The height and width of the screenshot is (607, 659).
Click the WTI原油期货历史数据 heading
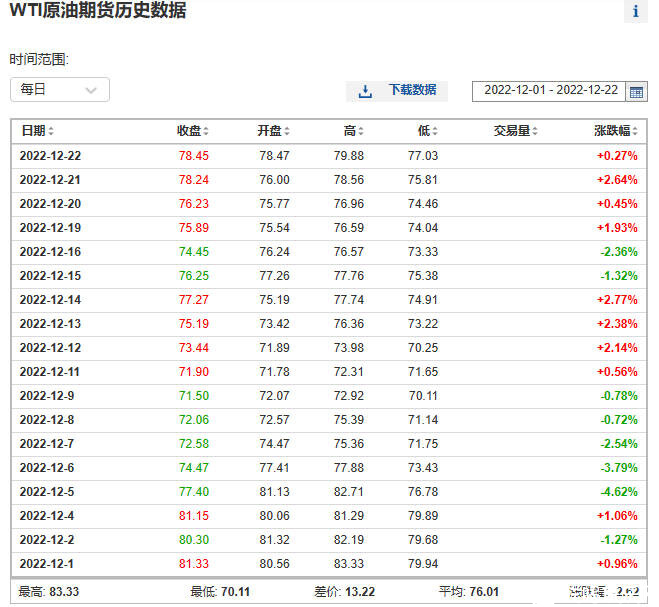(x=98, y=10)
